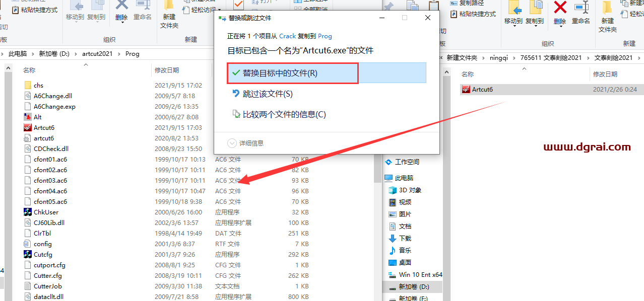This screenshot has width=644, height=301.
Task: Choose 替换目标中的文件(R) in the dialog
Action: pyautogui.click(x=327, y=73)
